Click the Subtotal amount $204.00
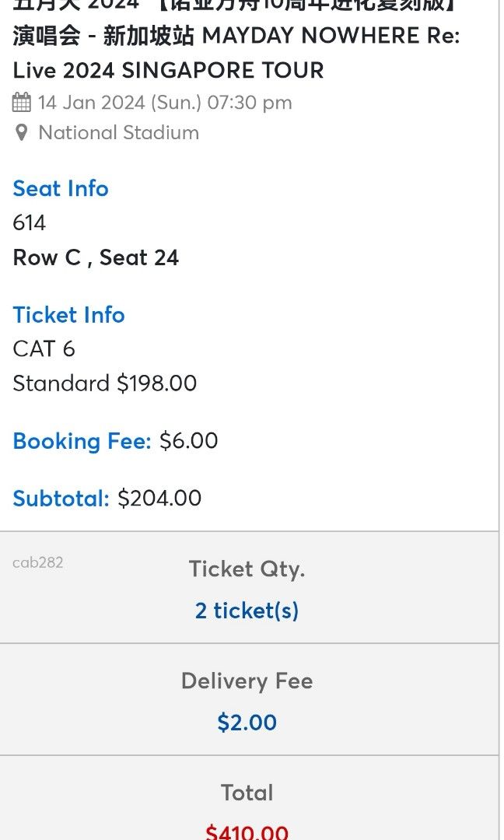504x840 pixels. [x=161, y=498]
